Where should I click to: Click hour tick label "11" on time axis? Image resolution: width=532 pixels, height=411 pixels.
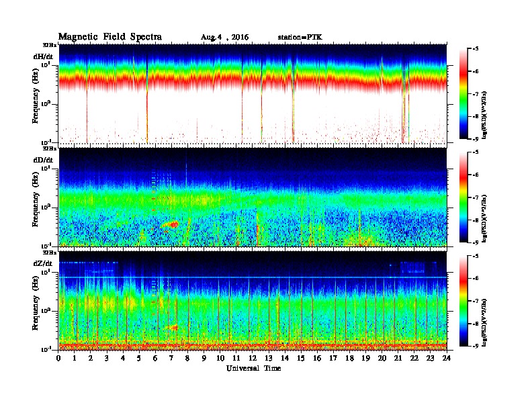[236, 358]
